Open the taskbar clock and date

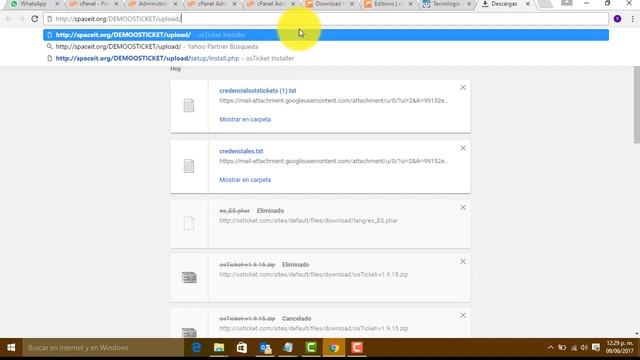pos(619,347)
